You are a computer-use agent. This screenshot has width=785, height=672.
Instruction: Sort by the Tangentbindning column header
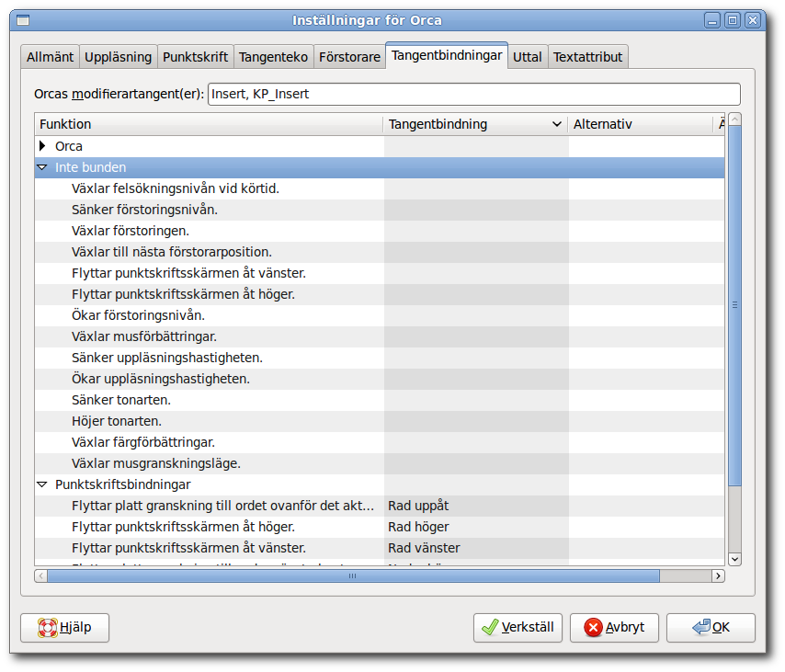[x=475, y=124]
